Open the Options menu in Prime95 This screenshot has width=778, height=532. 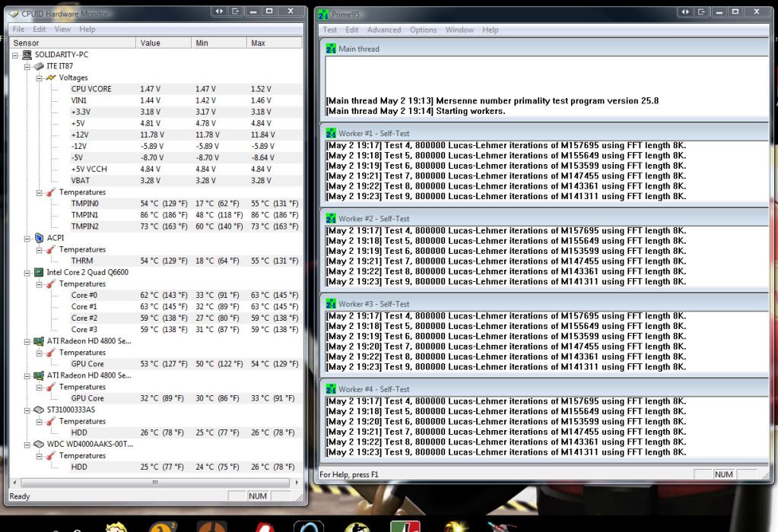click(423, 30)
